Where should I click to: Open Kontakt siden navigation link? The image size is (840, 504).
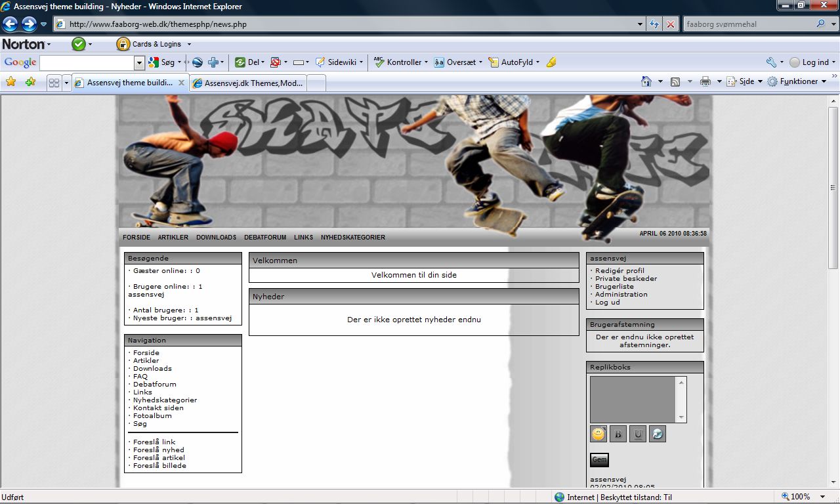coord(158,408)
